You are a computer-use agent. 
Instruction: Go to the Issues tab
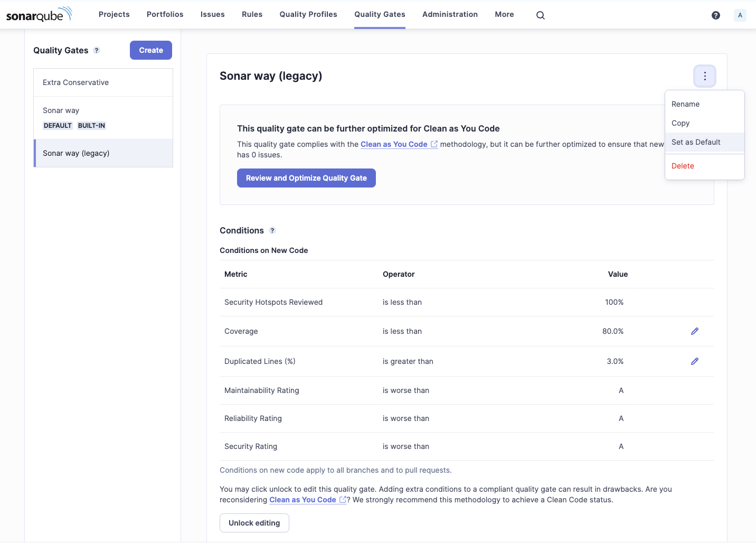(x=212, y=15)
